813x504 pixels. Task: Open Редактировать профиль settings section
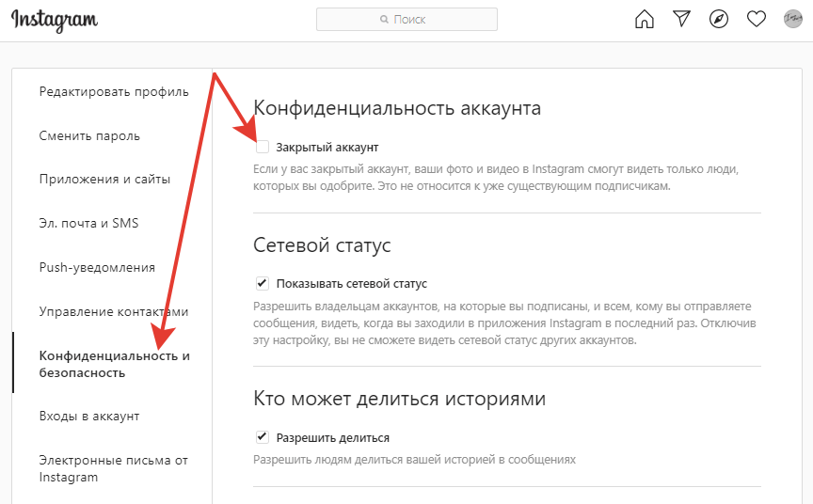(114, 92)
